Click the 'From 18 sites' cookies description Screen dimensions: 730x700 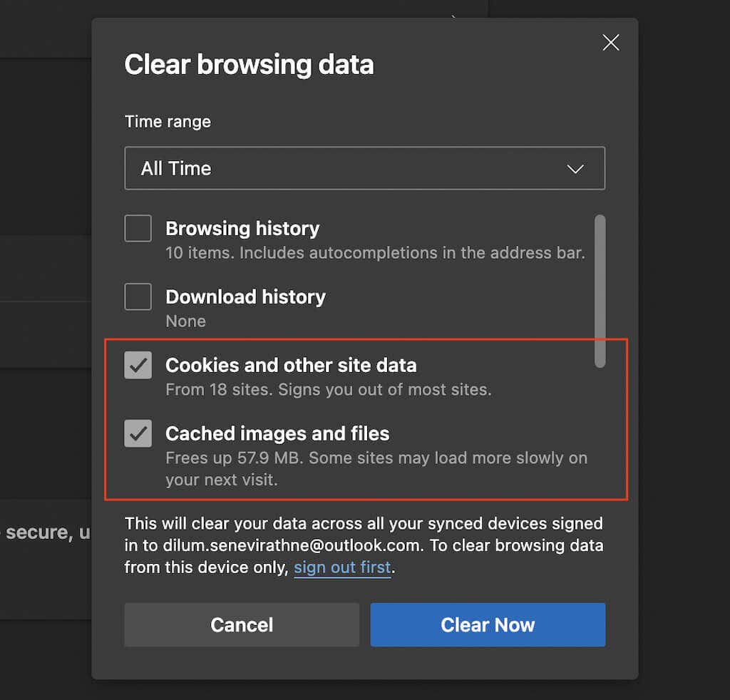328,390
